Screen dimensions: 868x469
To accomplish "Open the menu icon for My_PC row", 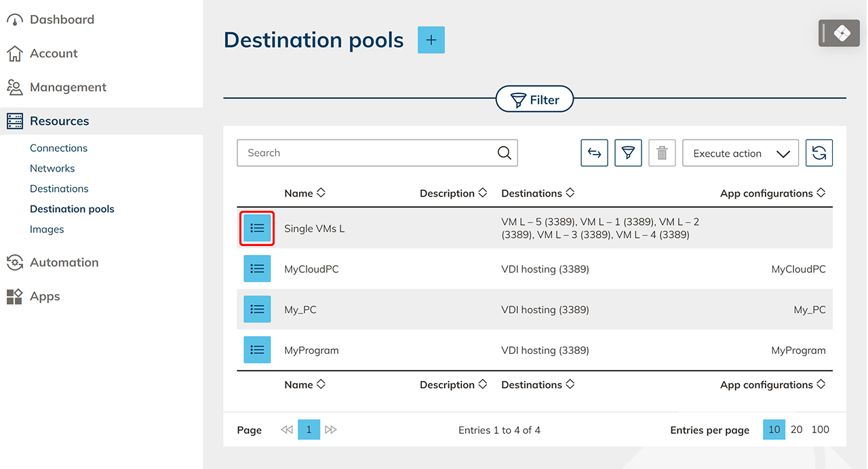I will click(257, 310).
